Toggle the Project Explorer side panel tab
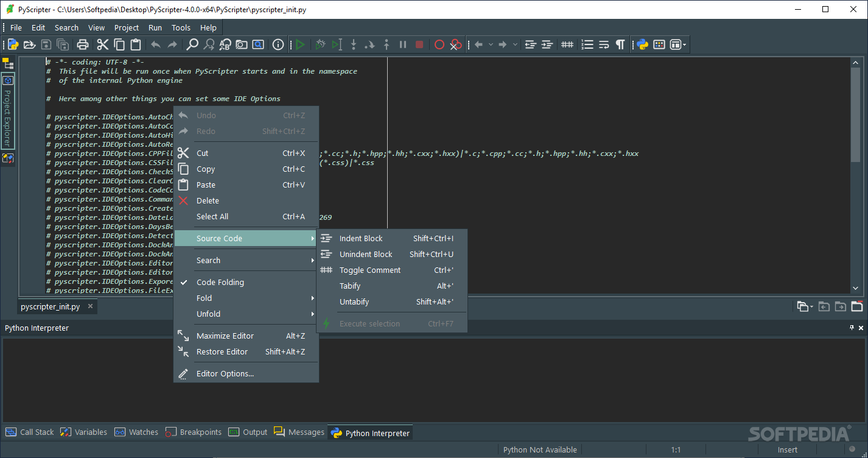This screenshot has height=458, width=868. (x=7, y=110)
